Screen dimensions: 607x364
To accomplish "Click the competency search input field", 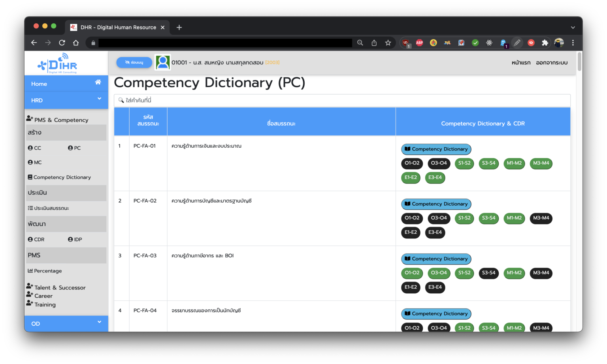I will tap(342, 100).
